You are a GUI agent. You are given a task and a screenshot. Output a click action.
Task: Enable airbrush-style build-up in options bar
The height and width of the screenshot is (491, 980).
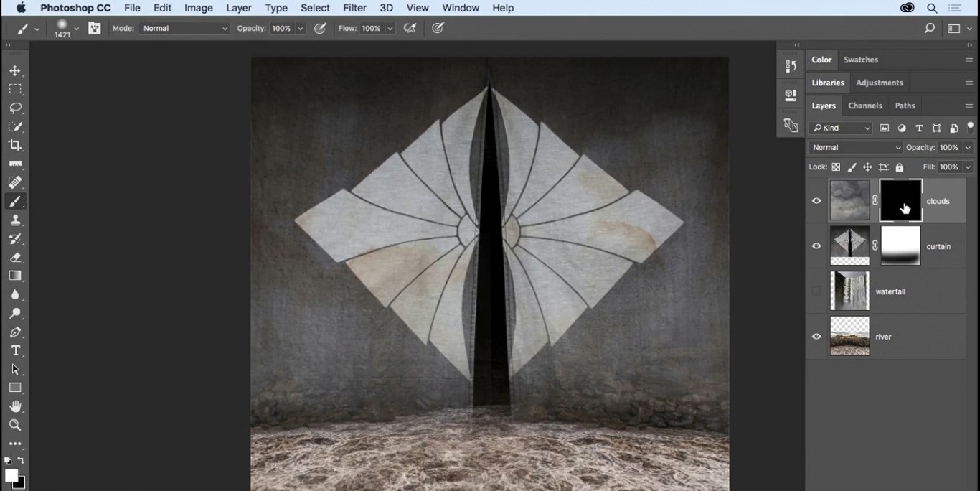tap(410, 28)
